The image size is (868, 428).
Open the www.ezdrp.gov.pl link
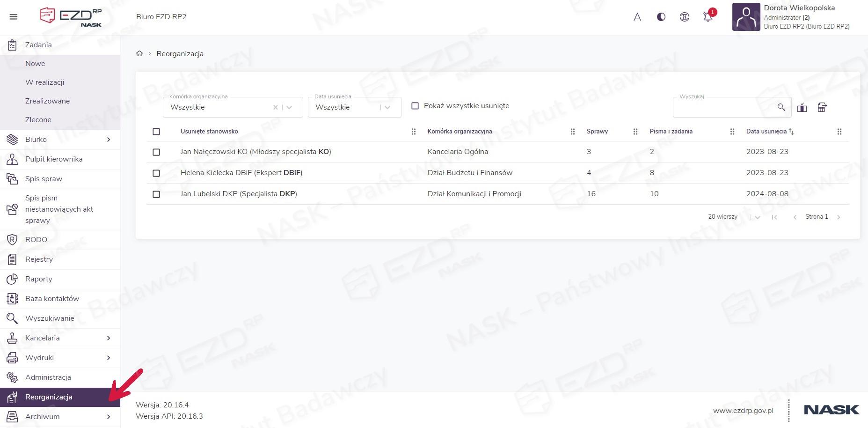coord(743,411)
